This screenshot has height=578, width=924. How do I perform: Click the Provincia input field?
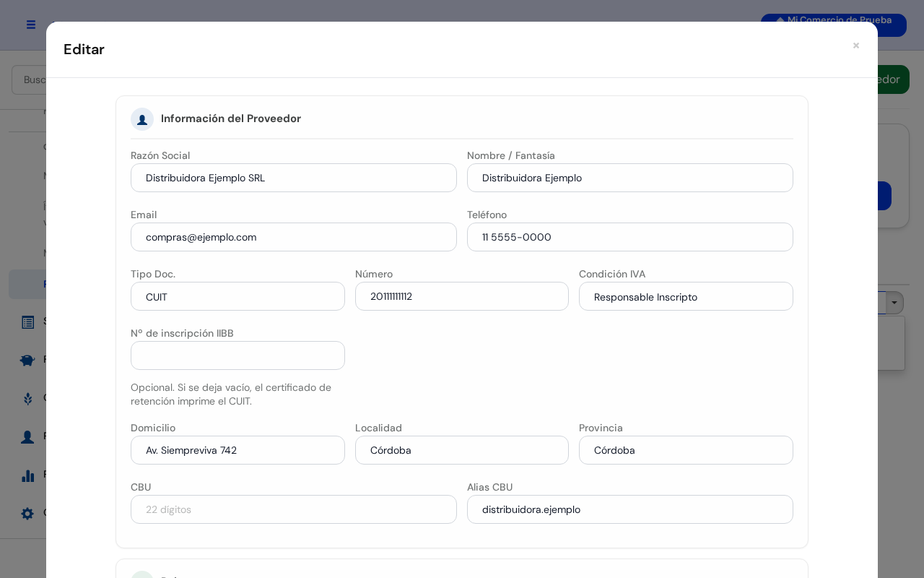(x=686, y=450)
